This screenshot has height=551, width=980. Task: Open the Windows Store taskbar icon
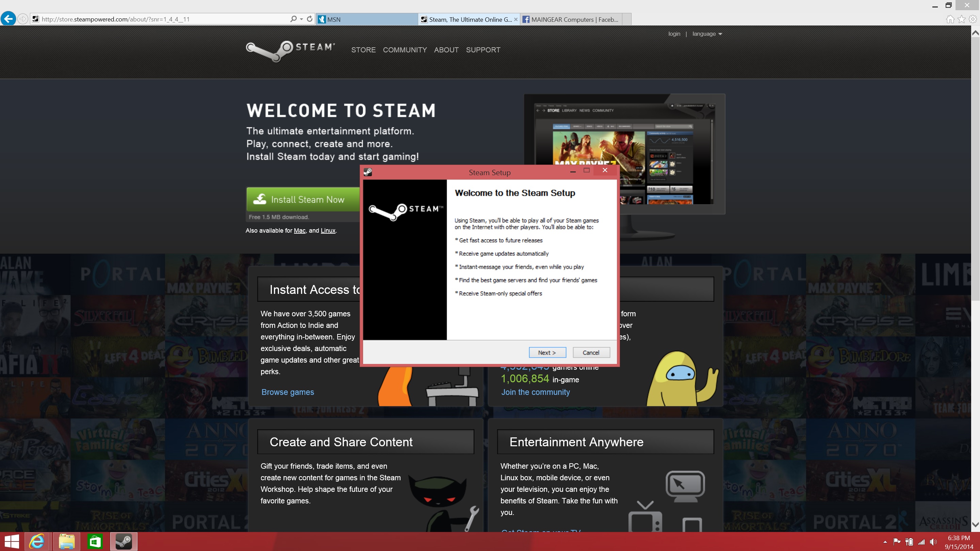[x=95, y=541]
